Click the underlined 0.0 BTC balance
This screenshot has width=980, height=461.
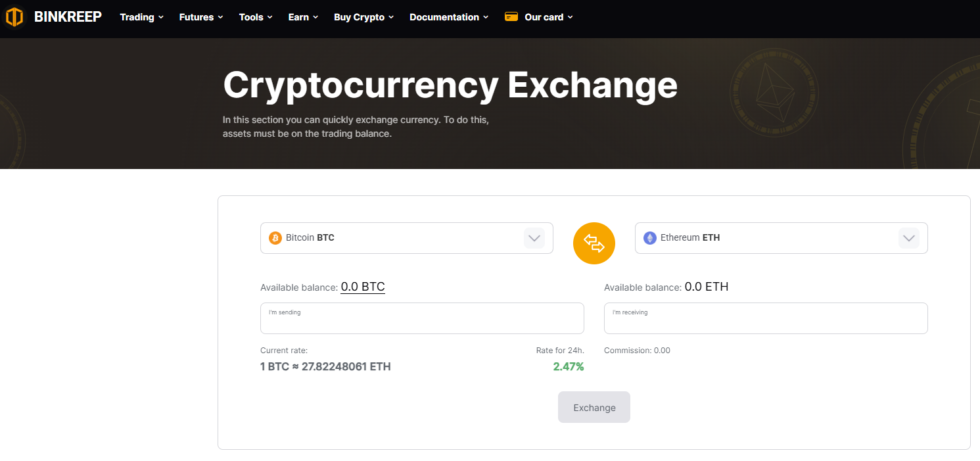click(x=363, y=287)
